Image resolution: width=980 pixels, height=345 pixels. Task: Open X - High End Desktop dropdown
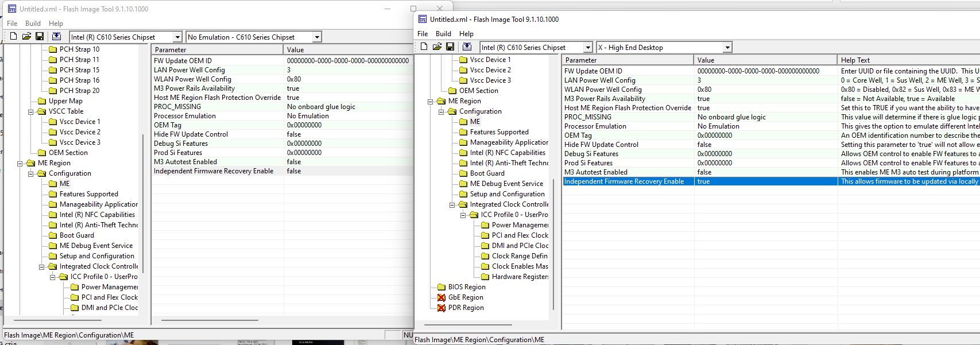(727, 47)
